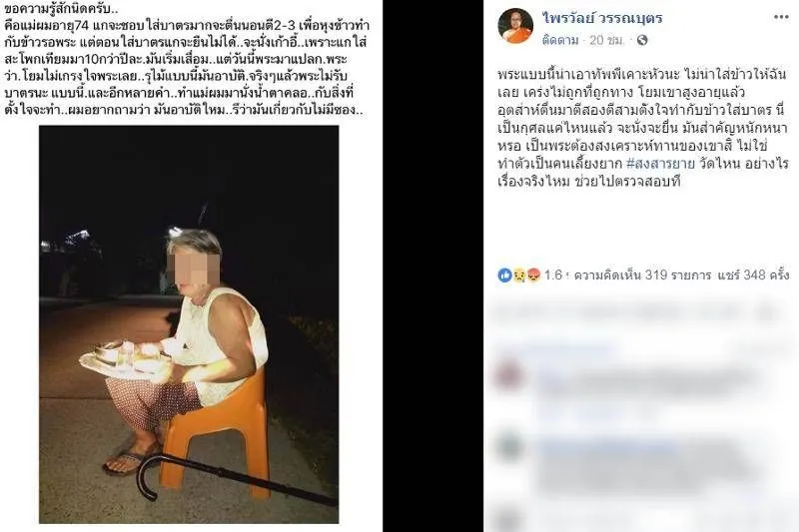The image size is (799, 532).
Task: Click the blue Like reaction icon
Action: pos(504,275)
